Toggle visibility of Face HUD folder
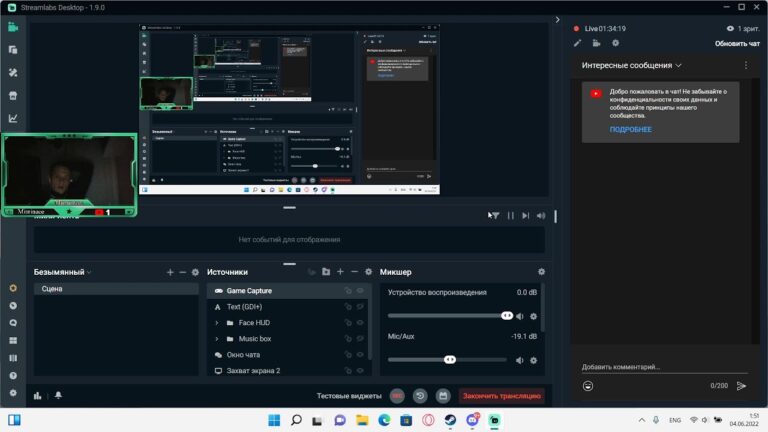This screenshot has height=432, width=768. [360, 323]
